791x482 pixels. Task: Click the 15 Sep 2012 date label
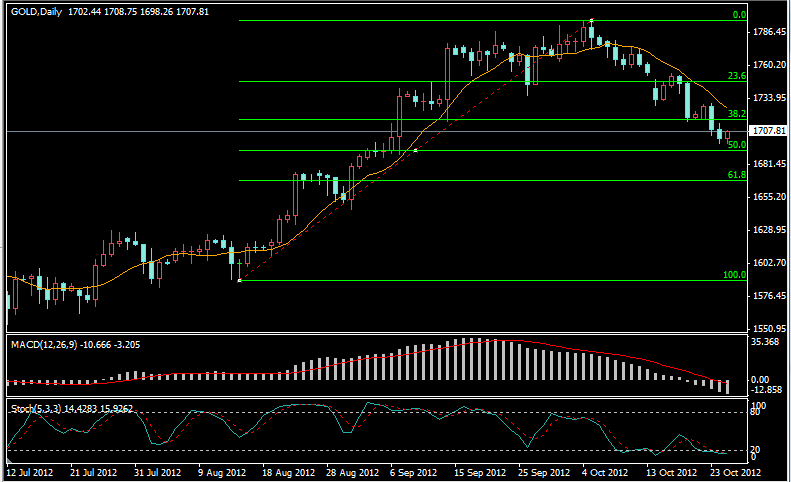pos(480,472)
